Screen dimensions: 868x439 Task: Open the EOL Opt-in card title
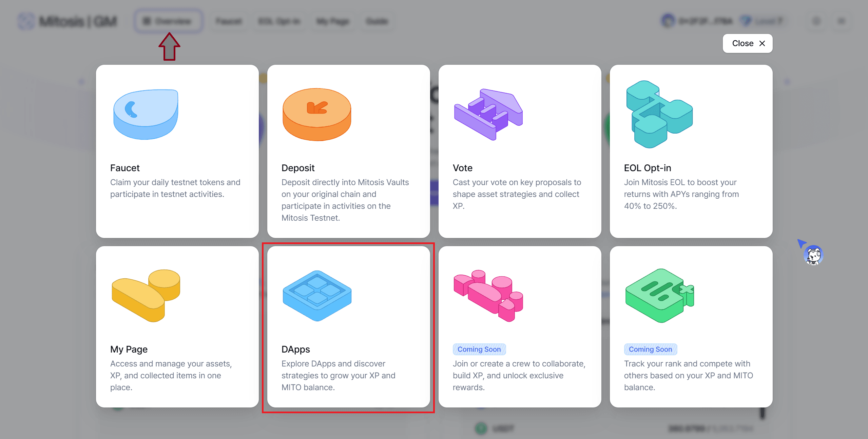pos(648,168)
